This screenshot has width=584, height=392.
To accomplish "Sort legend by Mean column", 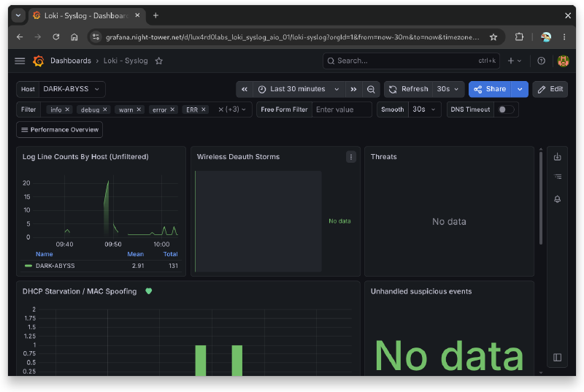I will [135, 254].
